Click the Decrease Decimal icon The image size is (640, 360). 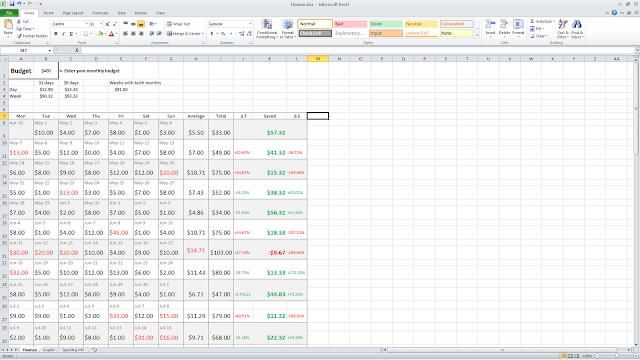tap(249, 33)
